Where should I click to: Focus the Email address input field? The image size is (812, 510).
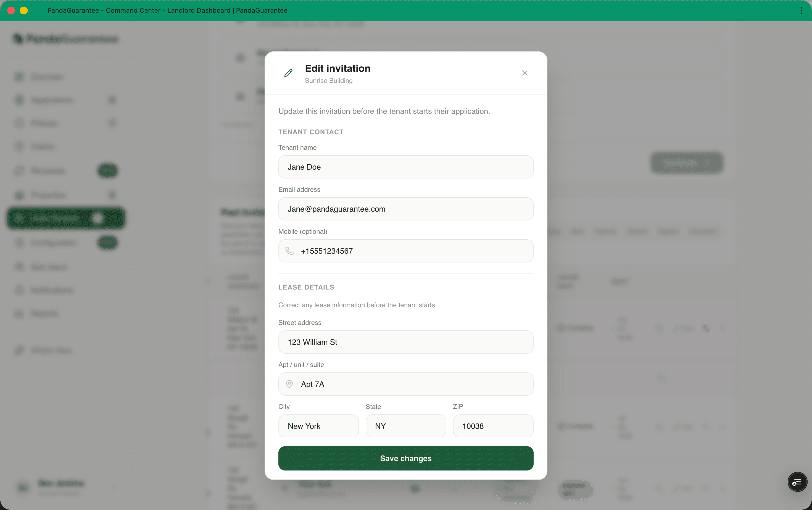tap(406, 209)
